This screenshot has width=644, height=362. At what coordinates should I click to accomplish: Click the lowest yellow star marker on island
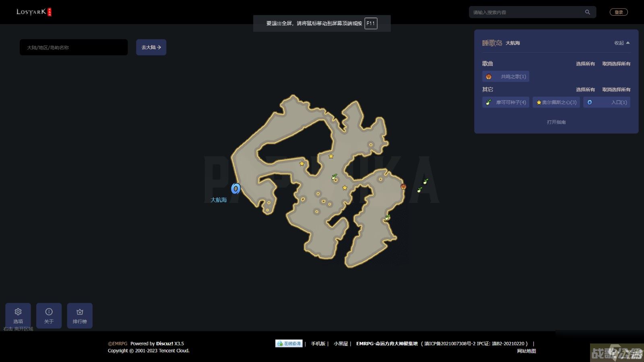point(345,188)
